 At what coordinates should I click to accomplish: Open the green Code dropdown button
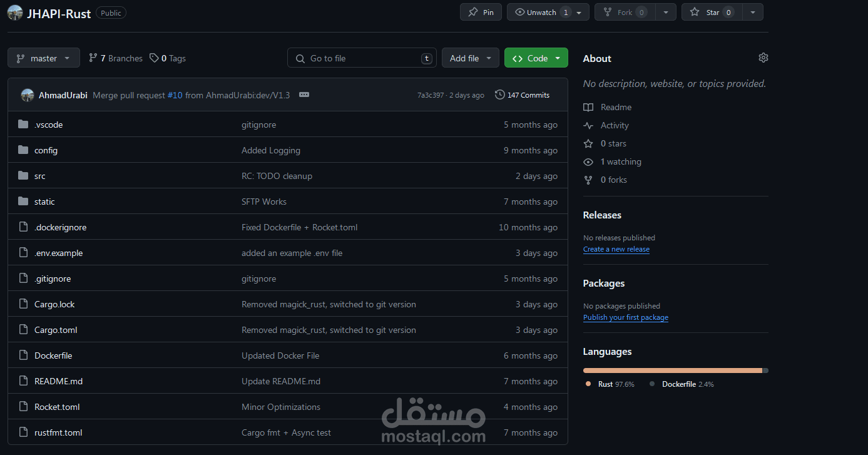click(x=536, y=58)
